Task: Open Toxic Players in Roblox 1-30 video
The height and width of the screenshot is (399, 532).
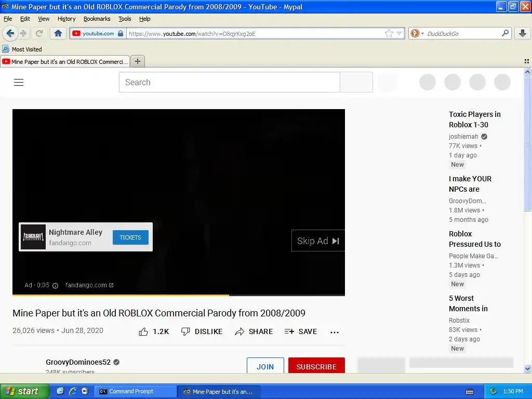Action: click(x=475, y=119)
